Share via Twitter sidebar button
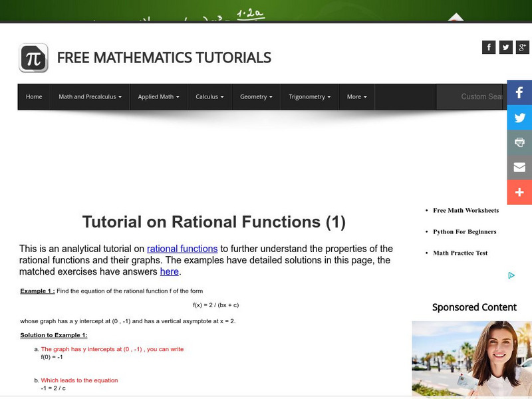This screenshot has width=532, height=399. [x=519, y=118]
